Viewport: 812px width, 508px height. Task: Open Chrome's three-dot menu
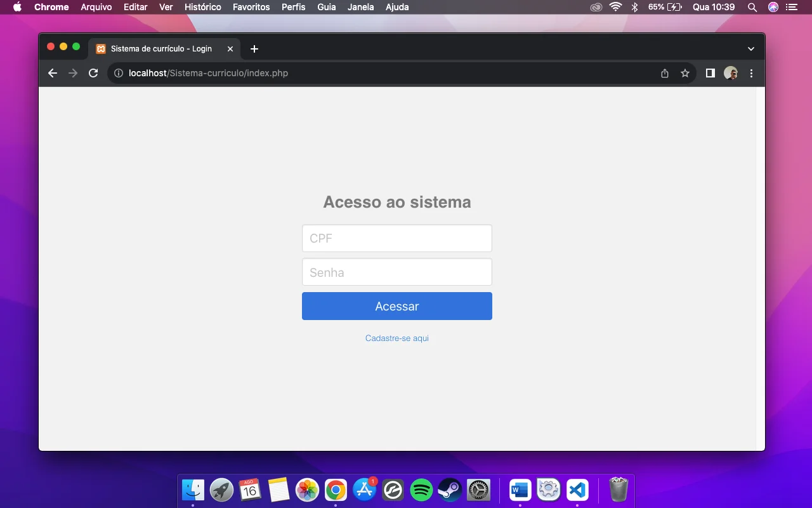(751, 73)
